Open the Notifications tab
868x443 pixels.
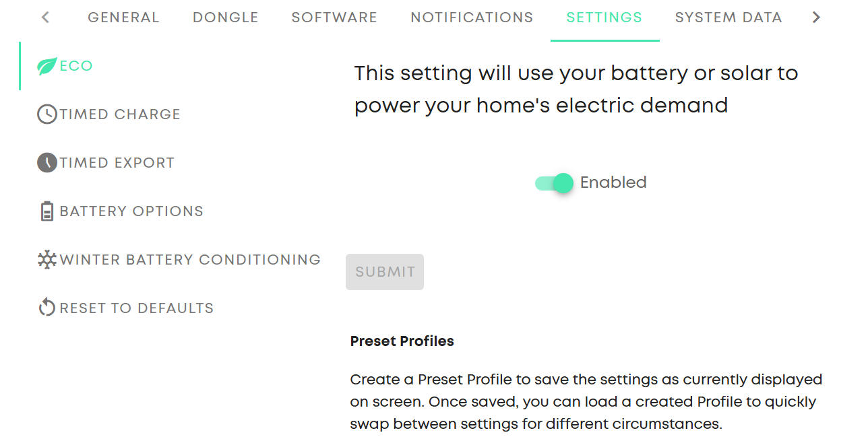[472, 18]
